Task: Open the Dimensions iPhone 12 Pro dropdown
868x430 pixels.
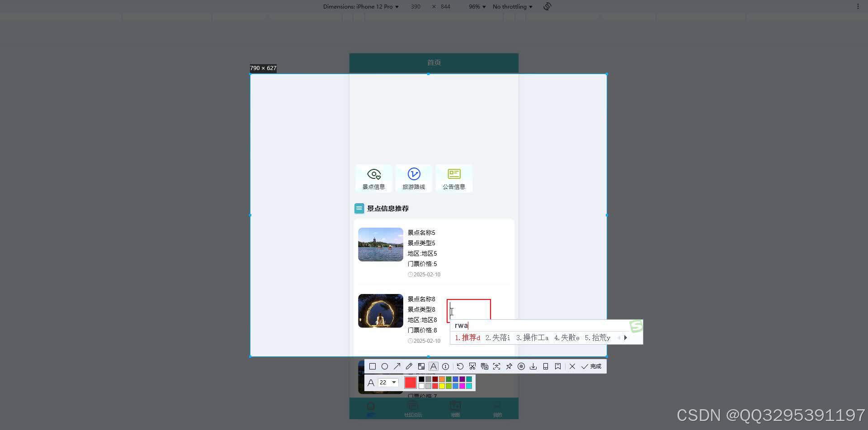Action: click(359, 6)
